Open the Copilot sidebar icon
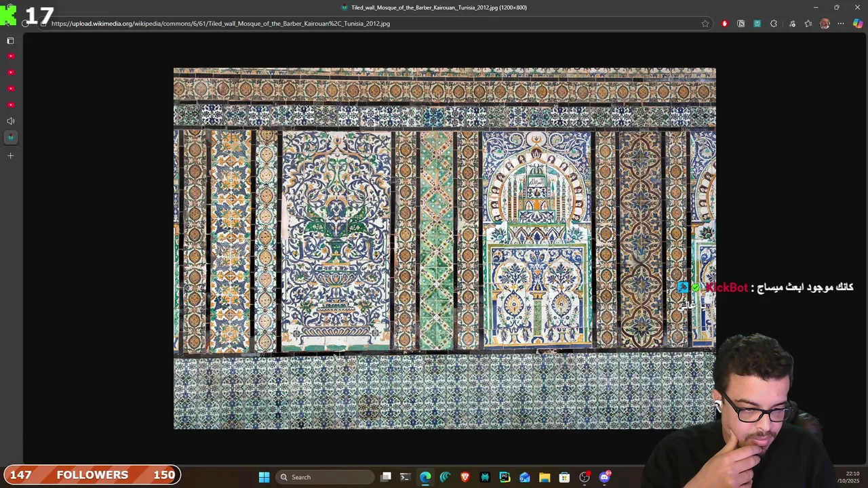The image size is (868, 488). pyautogui.click(x=858, y=24)
